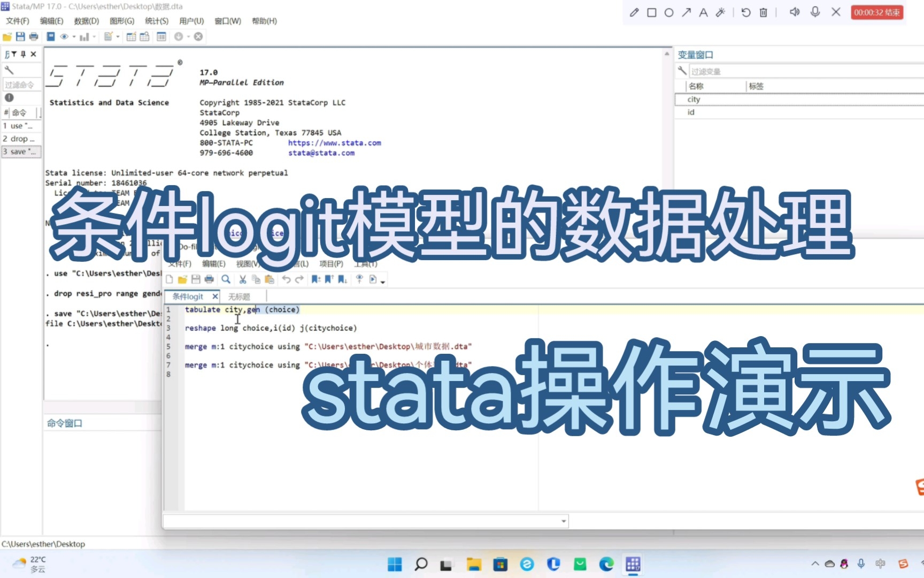The width and height of the screenshot is (924, 578).
Task: Open the Graph bar chart icon
Action: [x=84, y=36]
